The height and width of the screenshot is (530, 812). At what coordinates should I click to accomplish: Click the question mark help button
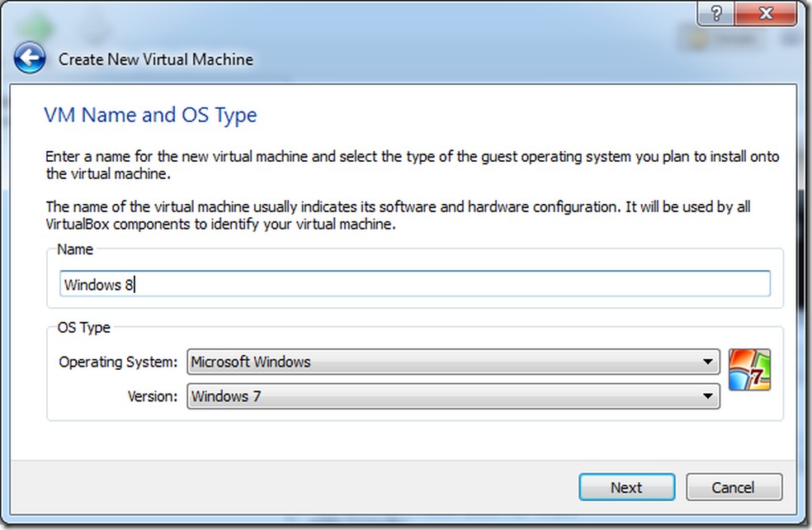pyautogui.click(x=716, y=12)
